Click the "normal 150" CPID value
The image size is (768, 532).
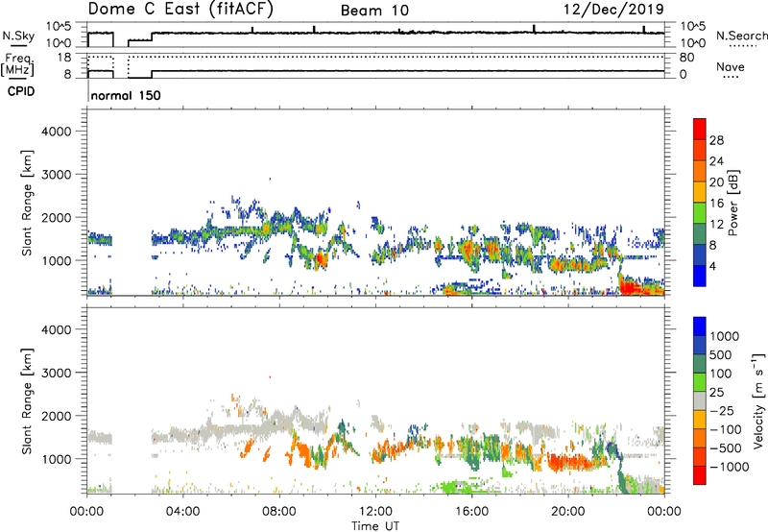click(x=126, y=95)
